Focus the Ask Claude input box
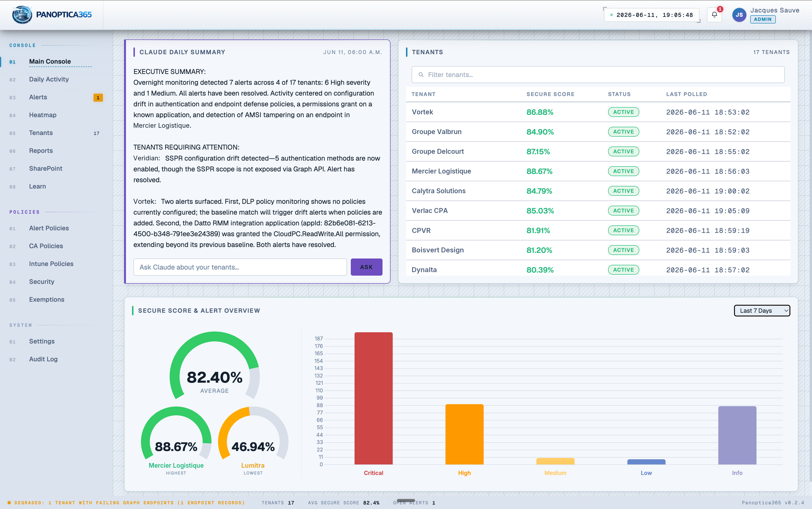 (x=240, y=267)
